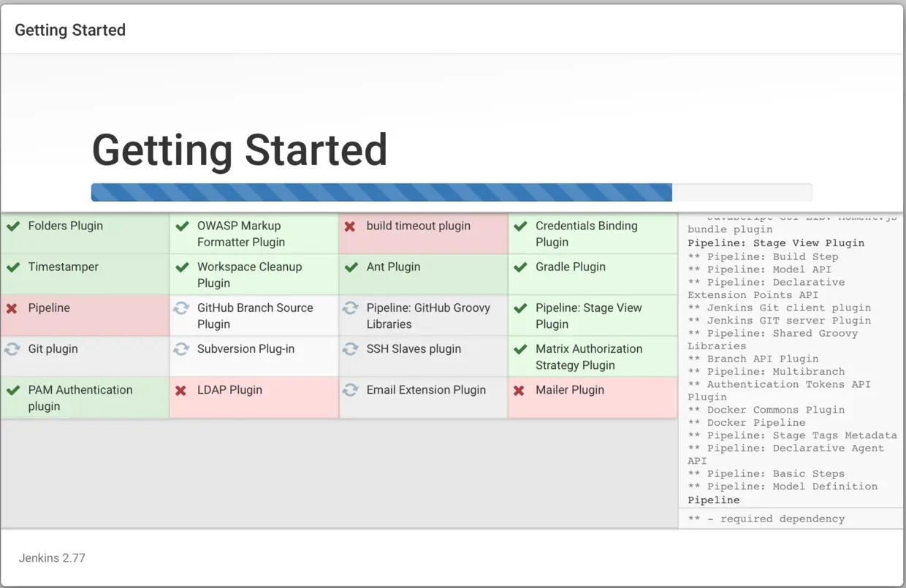Click red X beside build timeout plugin
The height and width of the screenshot is (588, 906).
pos(350,226)
